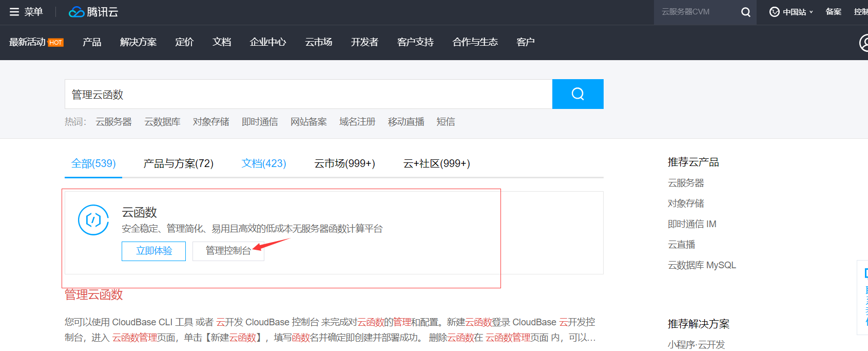
Task: Click the cloud function product icon
Action: [x=93, y=220]
